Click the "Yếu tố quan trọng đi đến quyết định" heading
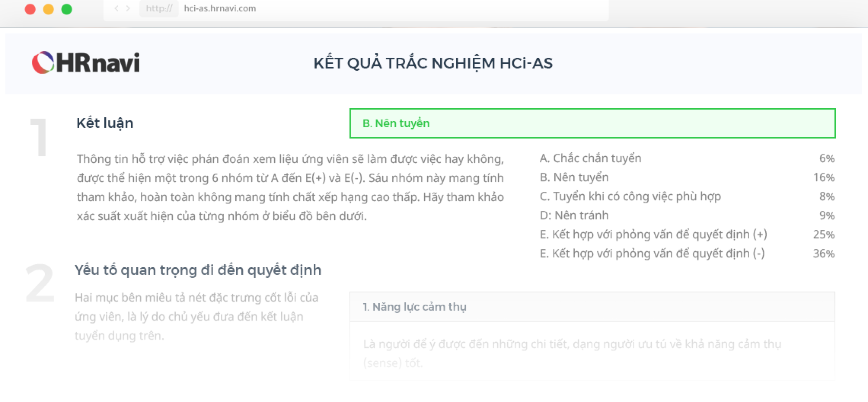The image size is (868, 402). click(198, 270)
